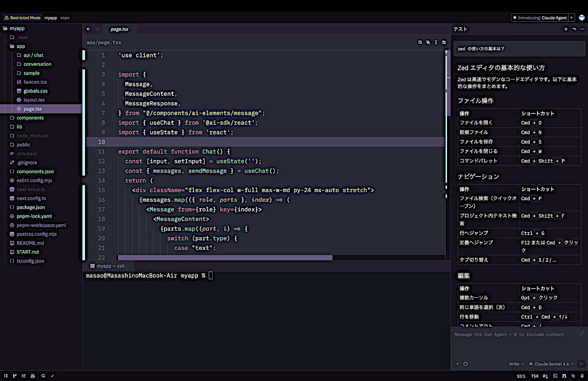Open the Git Panel icon

point(15,376)
